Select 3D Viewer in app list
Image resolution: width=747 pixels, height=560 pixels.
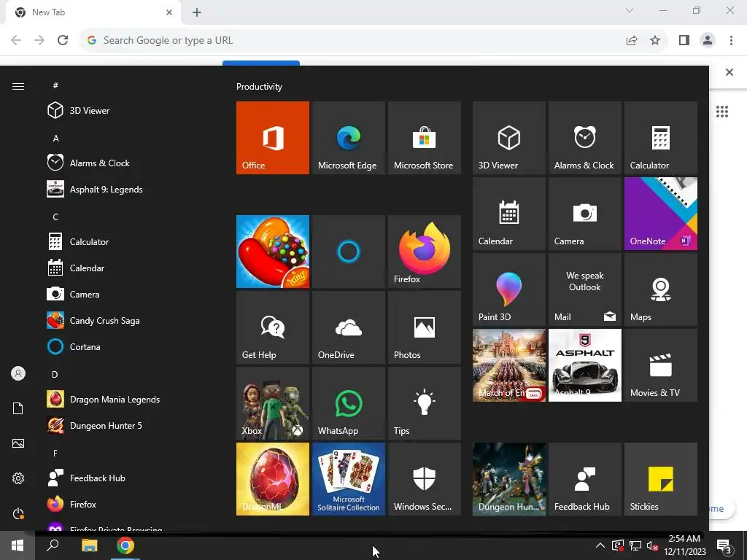pos(128,111)
